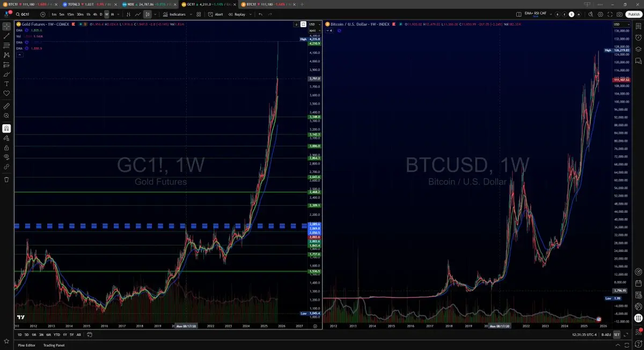Open the USD currency dropdown on gold chart
The width and height of the screenshot is (644, 350).
pyautogui.click(x=314, y=24)
